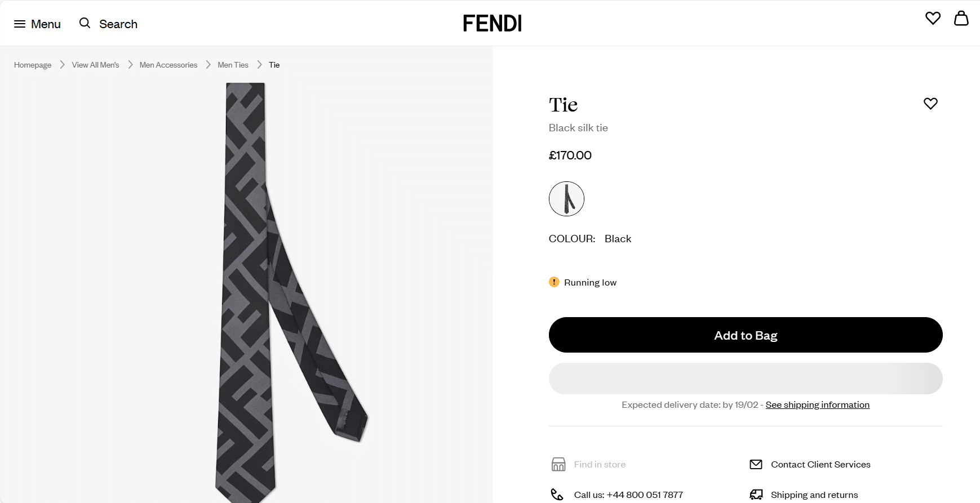Image resolution: width=980 pixels, height=503 pixels.
Task: Open the Men Ties breadcrumb link
Action: [x=233, y=65]
